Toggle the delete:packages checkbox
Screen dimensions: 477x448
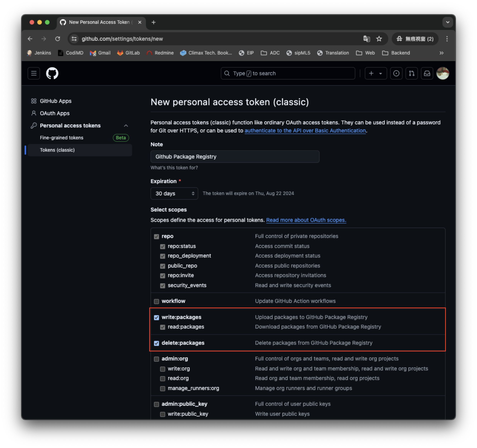pos(156,343)
